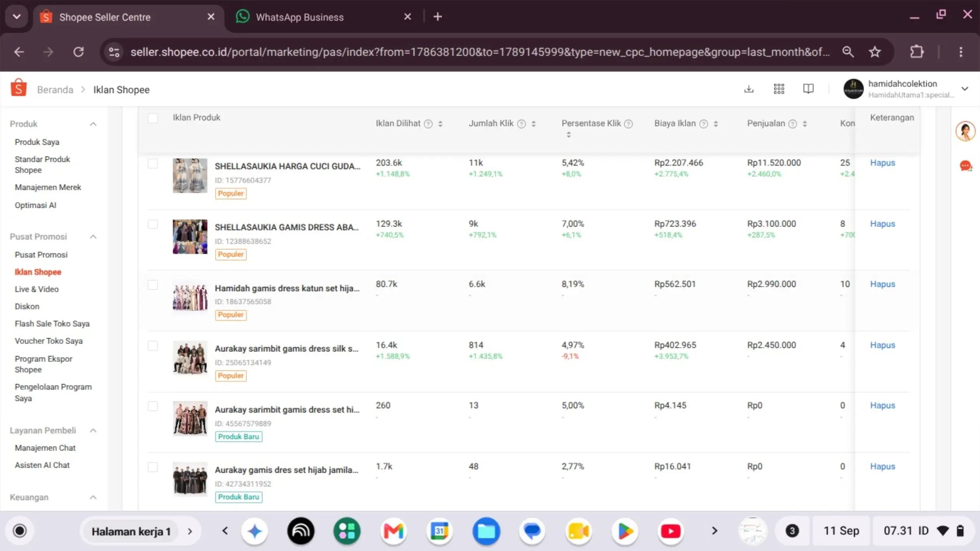
Task: Click Hapus for SHELLASAUKIA HARGA CUCI GUDA row
Action: pyautogui.click(x=882, y=163)
